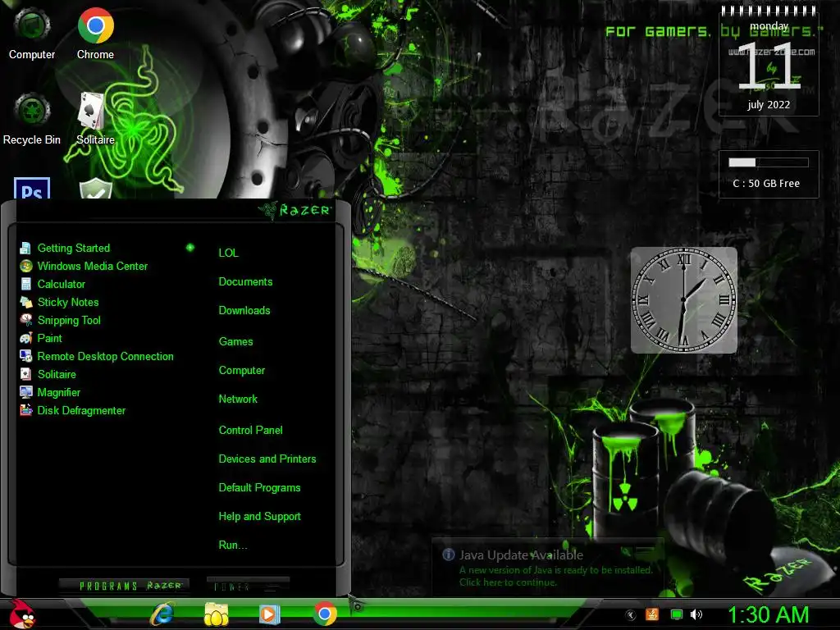This screenshot has height=630, width=840.
Task: Click the Magnifier label
Action: click(59, 393)
